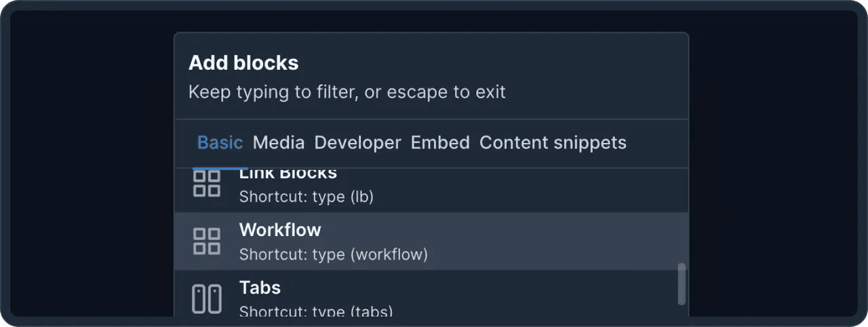The height and width of the screenshot is (327, 868).
Task: Insert a Workflow block via its title
Action: click(280, 230)
